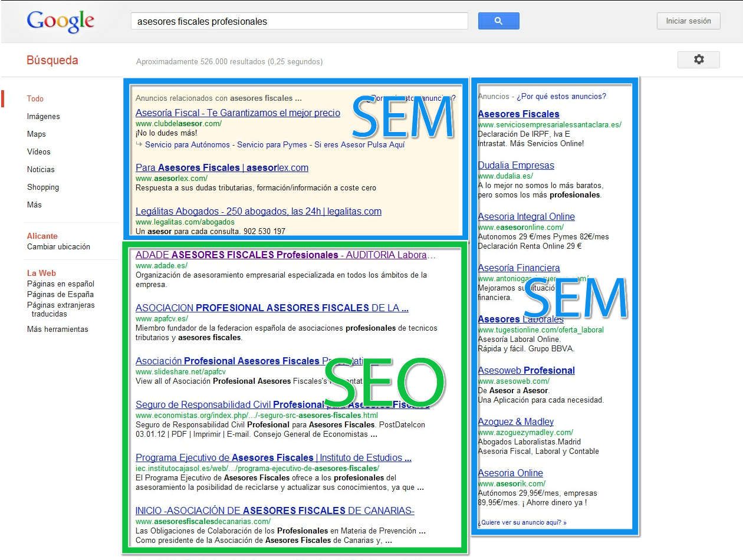The image size is (743, 560).
Task: Open the Vídeos search category
Action: [x=39, y=151]
